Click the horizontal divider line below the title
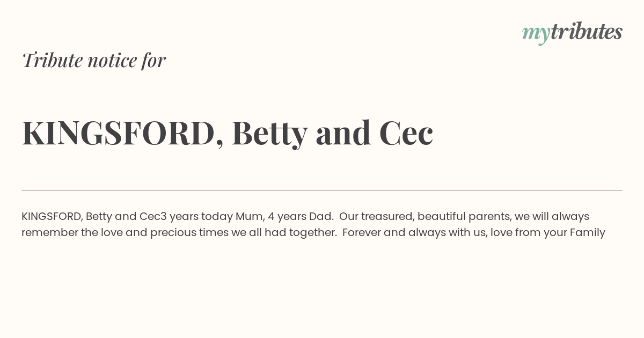The width and height of the screenshot is (644, 338). point(322,190)
